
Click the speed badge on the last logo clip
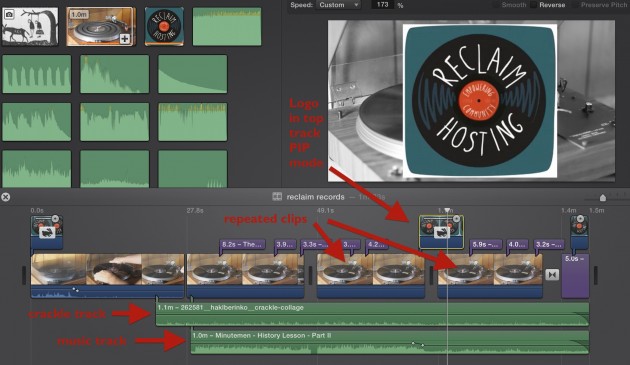click(580, 219)
